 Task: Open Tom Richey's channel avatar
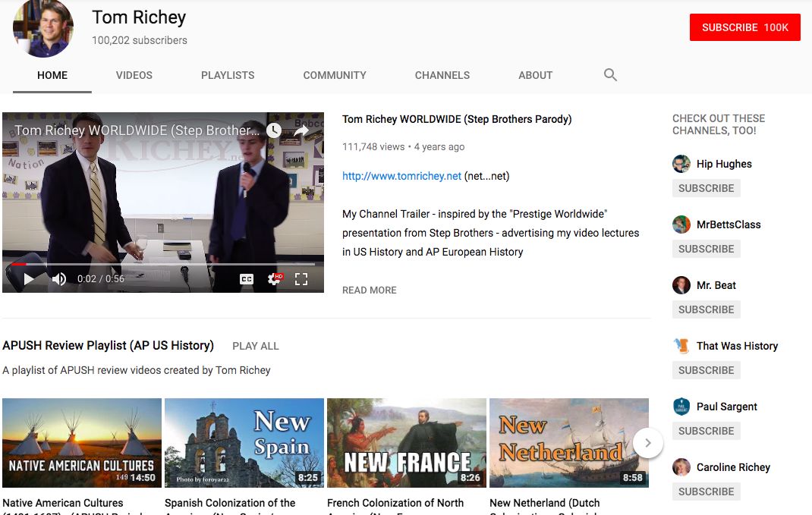[43, 27]
